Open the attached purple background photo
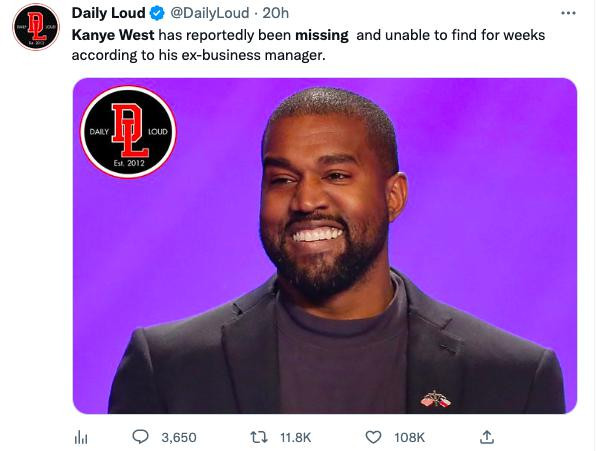This screenshot has height=451, width=597. (x=325, y=246)
